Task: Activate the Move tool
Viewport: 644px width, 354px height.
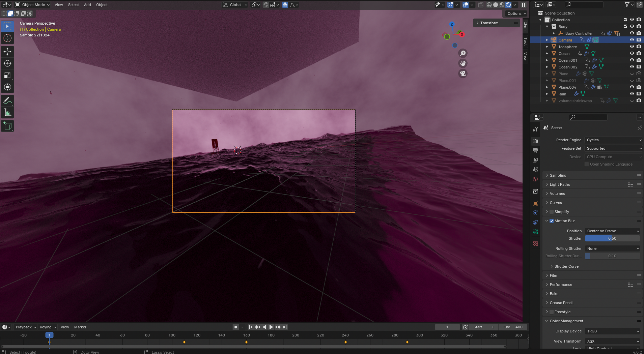Action: pyautogui.click(x=7, y=52)
